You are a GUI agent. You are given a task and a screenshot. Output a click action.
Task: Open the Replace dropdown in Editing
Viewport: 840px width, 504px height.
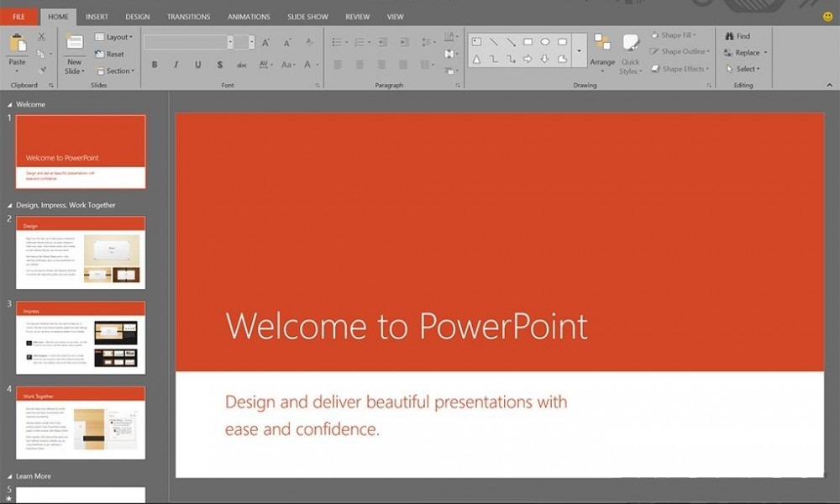click(x=746, y=52)
